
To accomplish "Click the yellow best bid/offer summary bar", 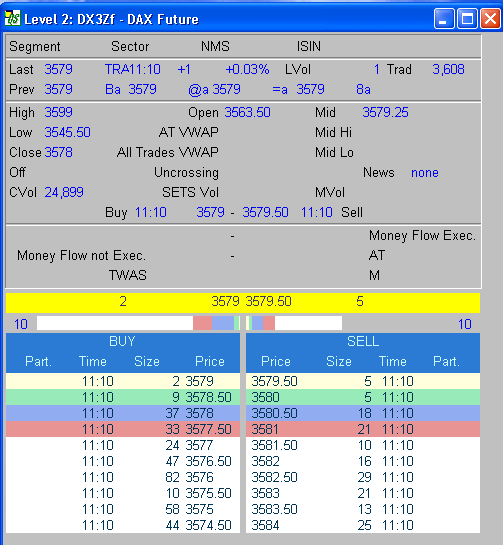I will pyautogui.click(x=243, y=302).
